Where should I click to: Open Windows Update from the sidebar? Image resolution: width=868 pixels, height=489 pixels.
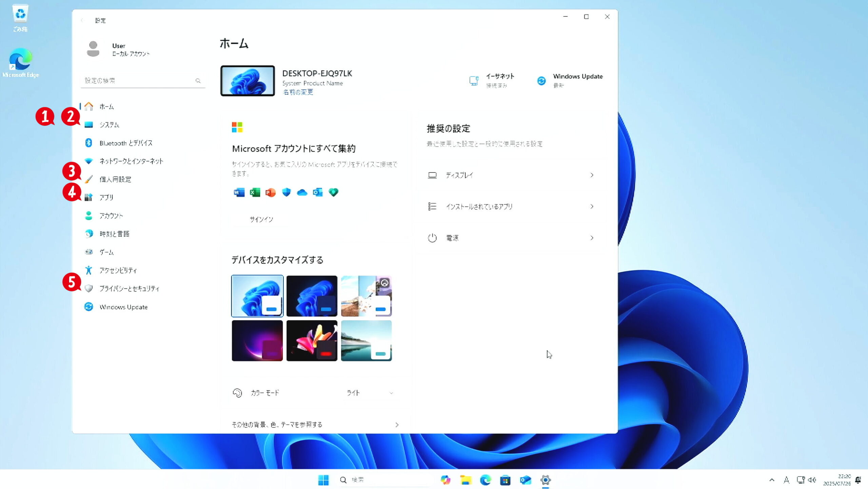(123, 307)
